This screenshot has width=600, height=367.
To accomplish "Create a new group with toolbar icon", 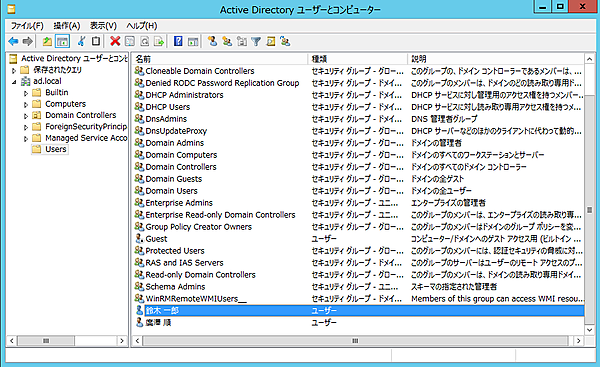I will [227, 41].
